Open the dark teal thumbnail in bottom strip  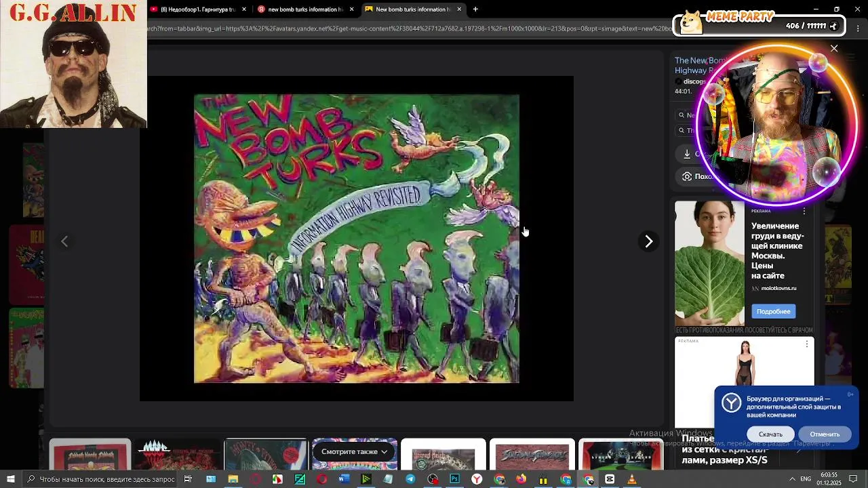pyautogui.click(x=266, y=455)
